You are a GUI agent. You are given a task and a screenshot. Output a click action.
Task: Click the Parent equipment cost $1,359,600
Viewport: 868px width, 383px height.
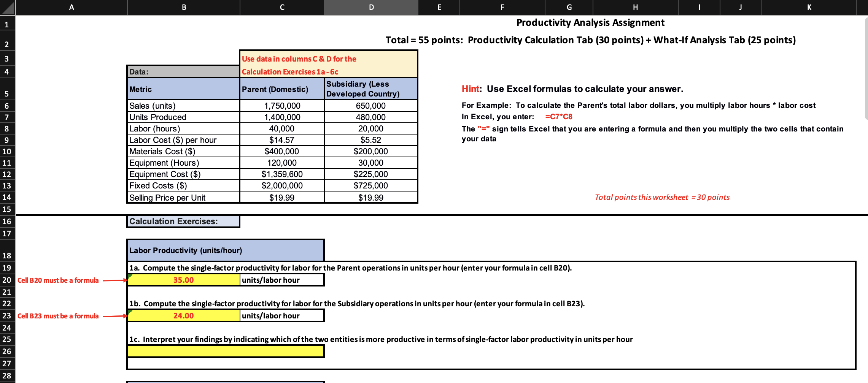click(282, 174)
